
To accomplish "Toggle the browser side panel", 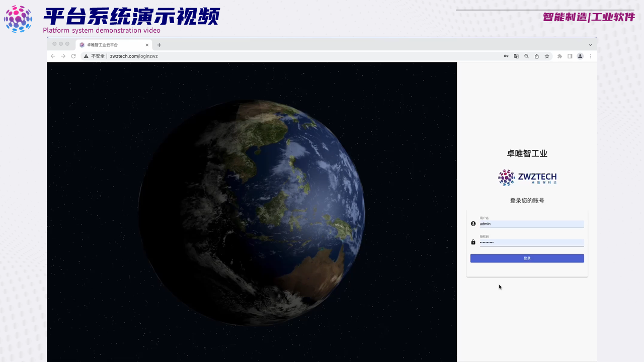I will coord(570,56).
